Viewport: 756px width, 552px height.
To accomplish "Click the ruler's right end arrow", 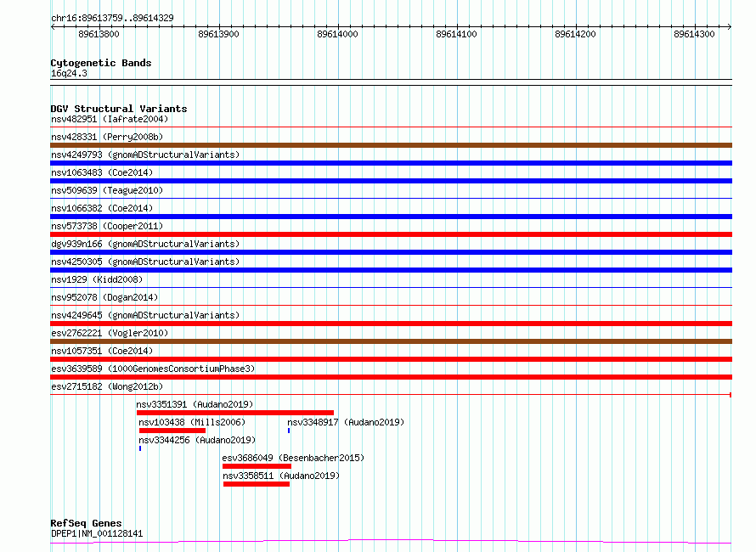I will tap(730, 27).
